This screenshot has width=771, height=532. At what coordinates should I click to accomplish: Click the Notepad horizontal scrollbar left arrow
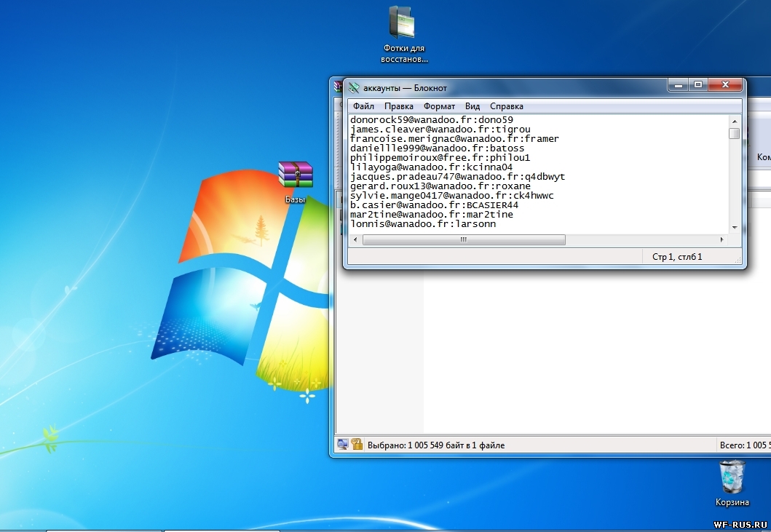[x=355, y=240]
